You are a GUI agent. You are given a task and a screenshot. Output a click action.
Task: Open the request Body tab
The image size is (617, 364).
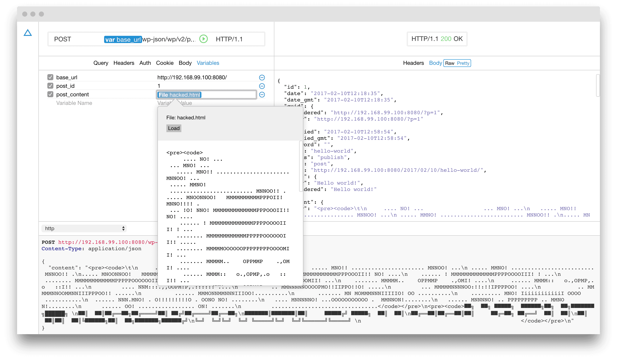pos(185,63)
